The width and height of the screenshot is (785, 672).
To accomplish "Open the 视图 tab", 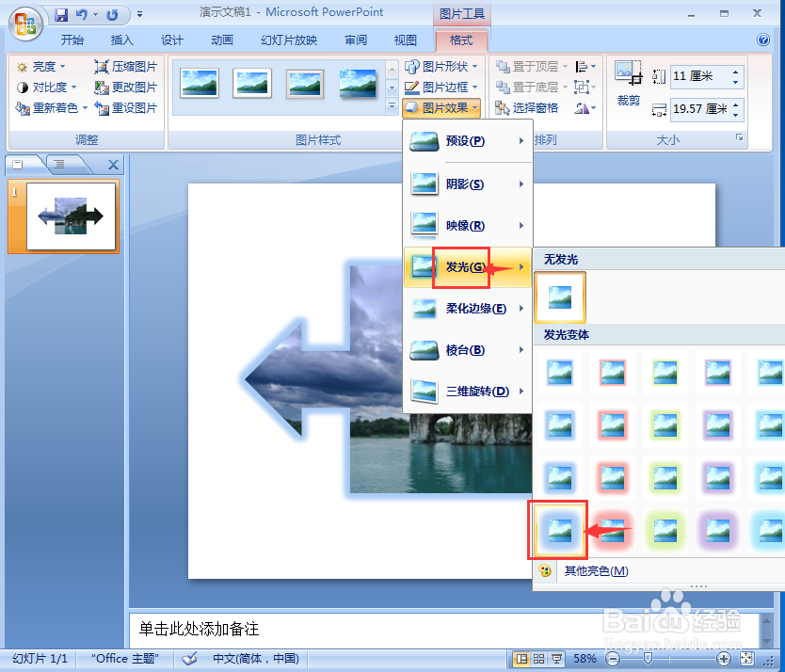I will point(405,40).
